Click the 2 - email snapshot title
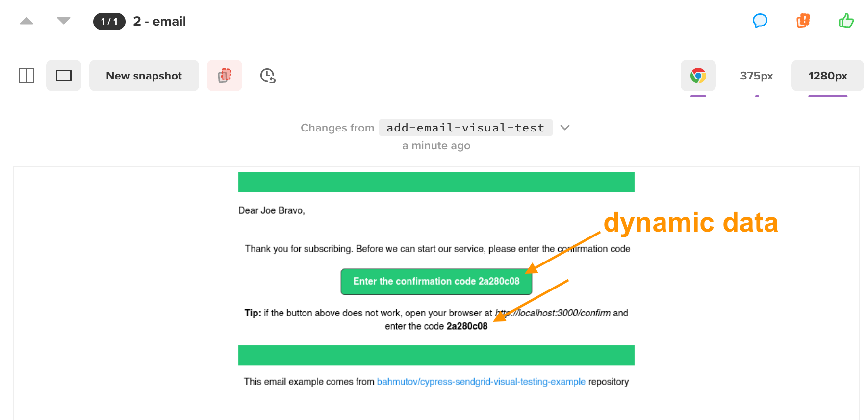The height and width of the screenshot is (420, 868). coord(159,21)
